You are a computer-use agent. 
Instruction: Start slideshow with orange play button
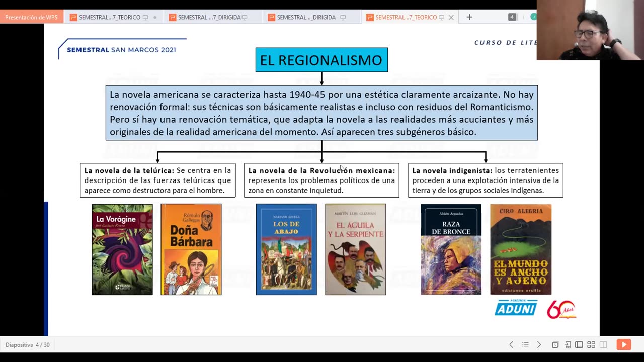pyautogui.click(x=624, y=344)
